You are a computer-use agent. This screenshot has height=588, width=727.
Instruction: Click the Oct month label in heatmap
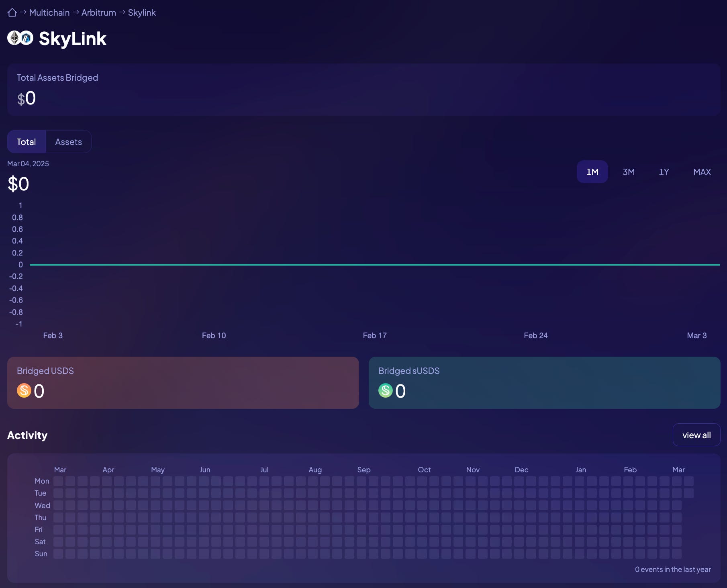[424, 470]
